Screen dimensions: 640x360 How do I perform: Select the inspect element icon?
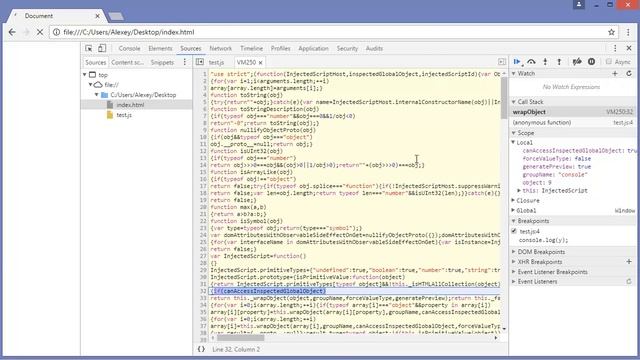click(89, 48)
